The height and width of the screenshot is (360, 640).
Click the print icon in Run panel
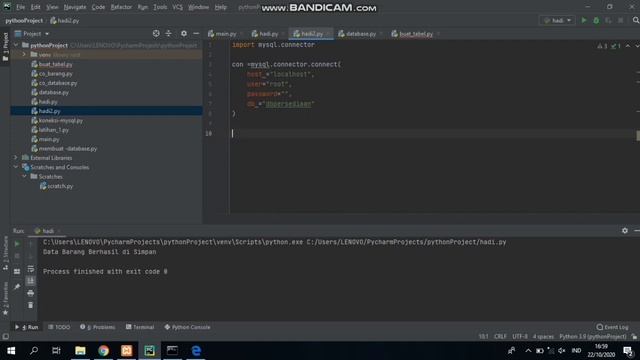[31, 293]
